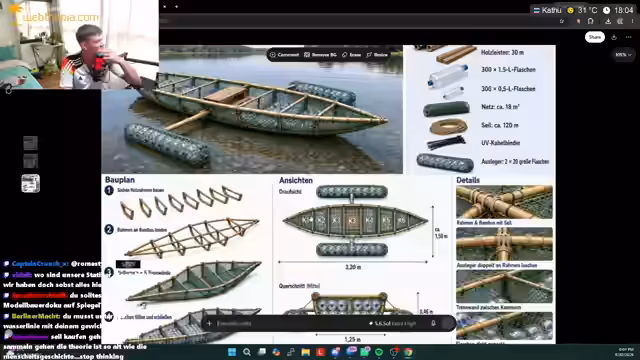Select the boat plan thumbnail in sidebar

pyautogui.click(x=31, y=183)
